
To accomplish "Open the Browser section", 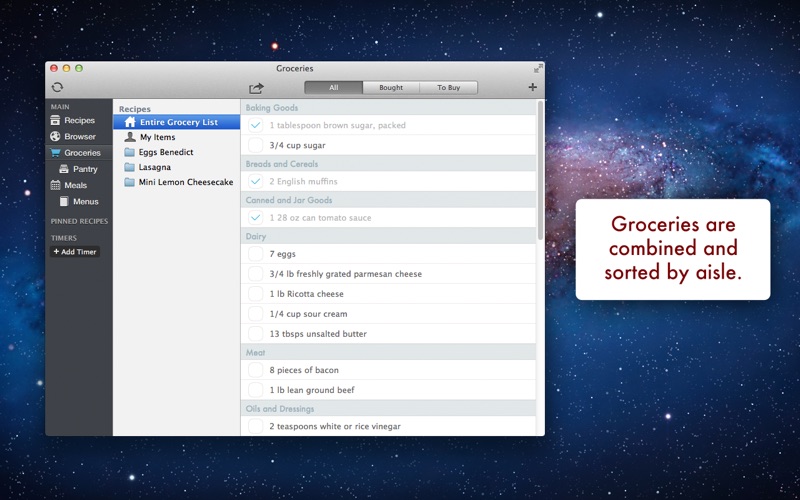I will pyautogui.click(x=79, y=137).
